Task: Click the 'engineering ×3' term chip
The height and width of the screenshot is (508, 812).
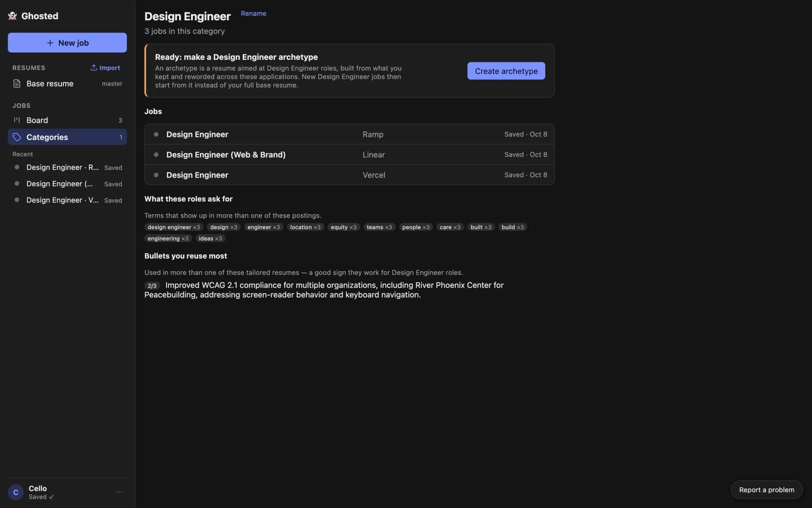Action: pos(168,239)
